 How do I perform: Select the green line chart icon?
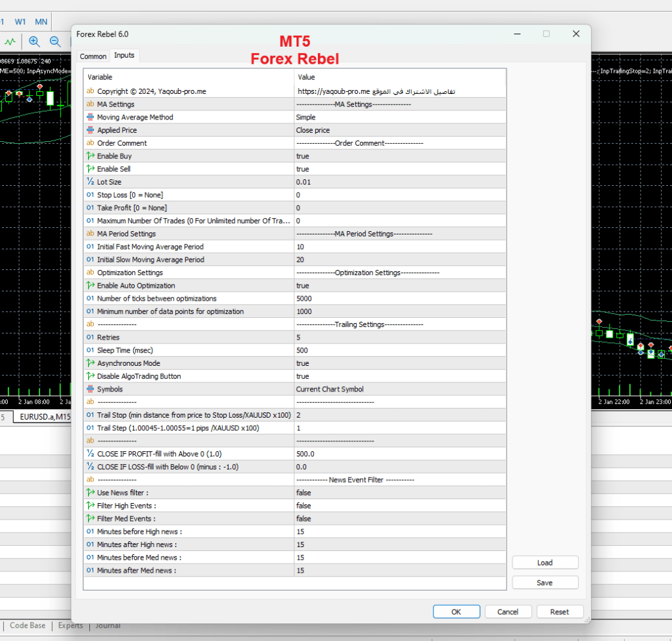tap(10, 41)
